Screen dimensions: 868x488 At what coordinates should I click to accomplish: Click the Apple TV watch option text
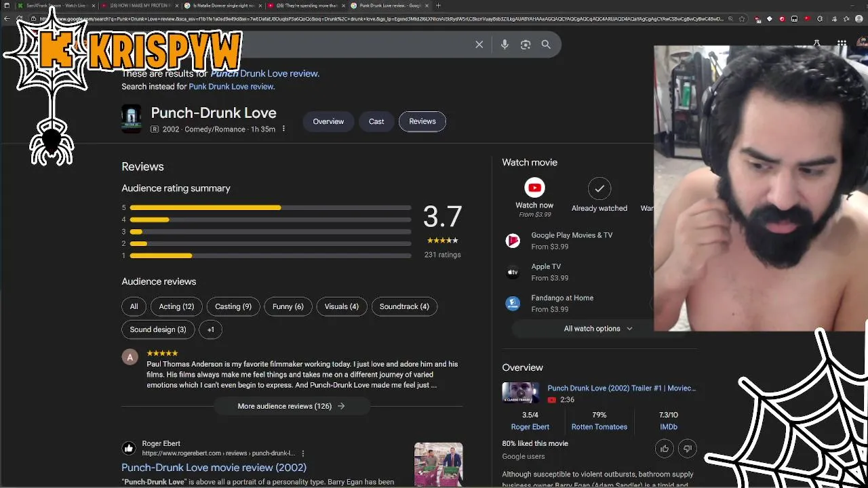tap(546, 266)
